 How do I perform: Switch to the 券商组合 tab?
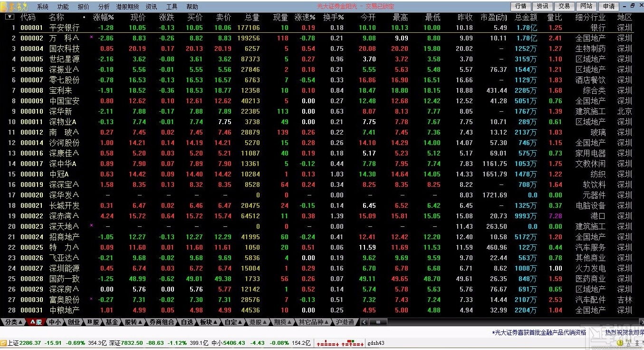coord(163,322)
